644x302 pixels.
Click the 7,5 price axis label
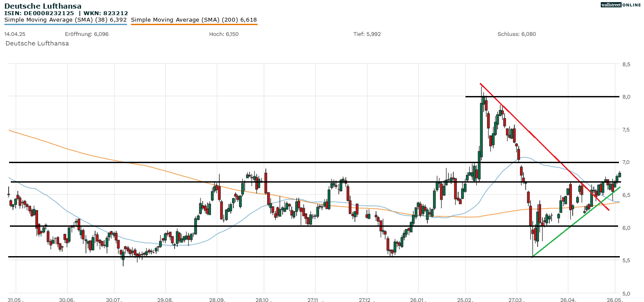coord(626,130)
